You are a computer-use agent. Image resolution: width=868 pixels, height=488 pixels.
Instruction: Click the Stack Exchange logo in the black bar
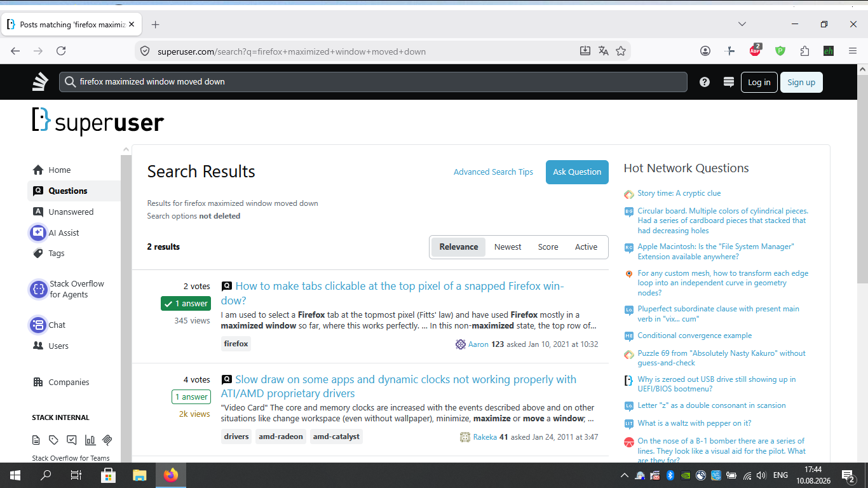coord(41,82)
